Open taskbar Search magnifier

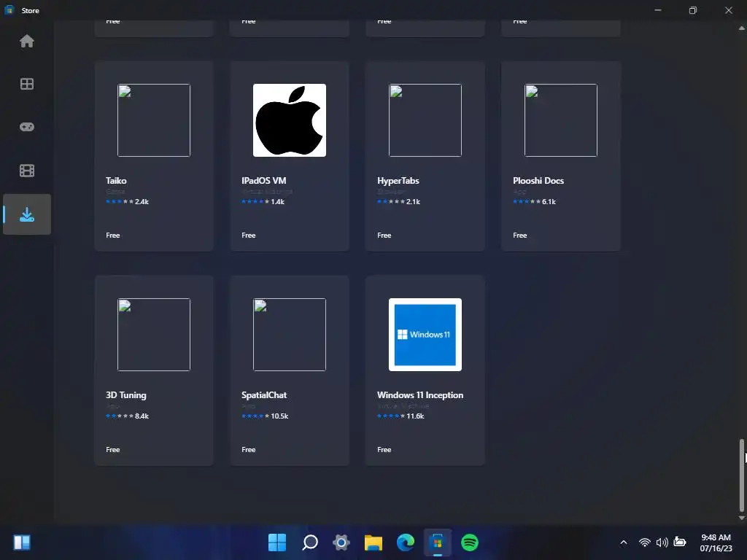(x=309, y=542)
